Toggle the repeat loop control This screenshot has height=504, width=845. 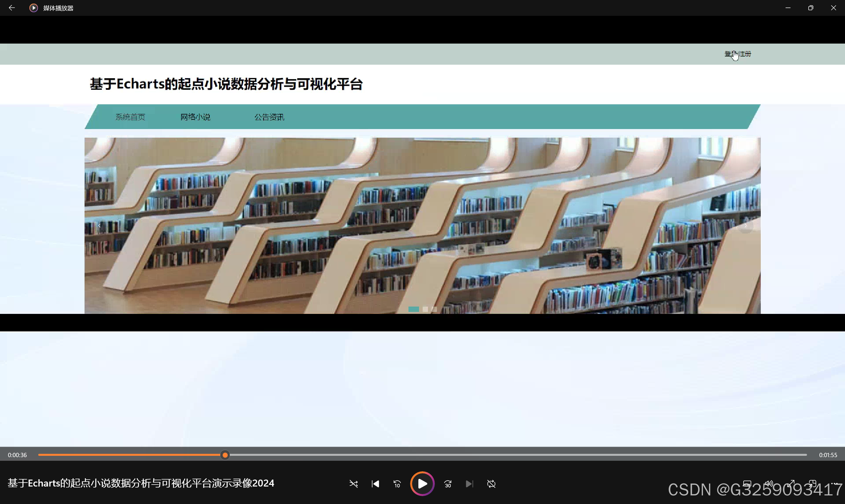pyautogui.click(x=491, y=484)
